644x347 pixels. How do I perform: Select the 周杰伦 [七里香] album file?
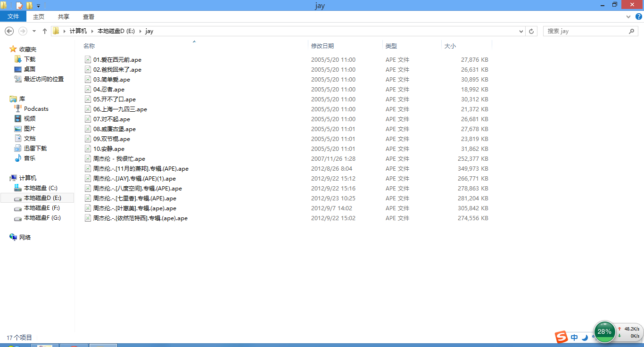(135, 198)
